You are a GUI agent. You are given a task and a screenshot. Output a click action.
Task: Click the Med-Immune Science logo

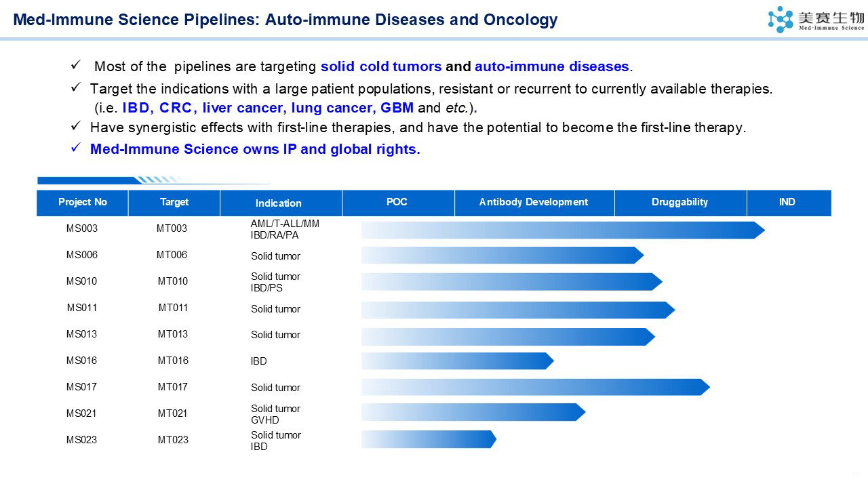(x=816, y=19)
